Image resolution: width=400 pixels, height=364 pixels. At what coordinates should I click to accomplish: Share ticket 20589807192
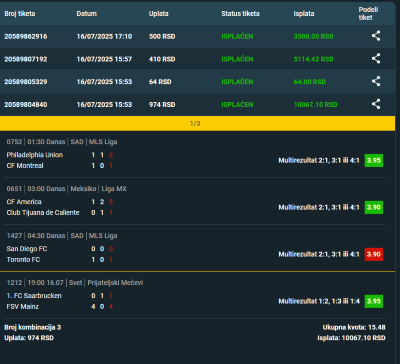[376, 59]
